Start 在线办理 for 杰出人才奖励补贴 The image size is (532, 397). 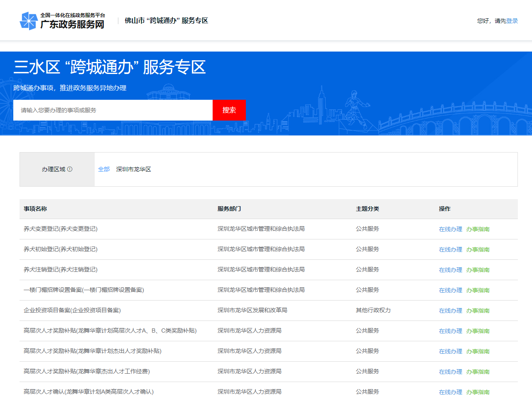450,351
